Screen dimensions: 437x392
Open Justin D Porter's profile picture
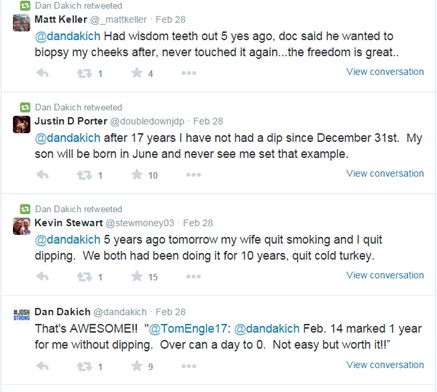pyautogui.click(x=22, y=124)
